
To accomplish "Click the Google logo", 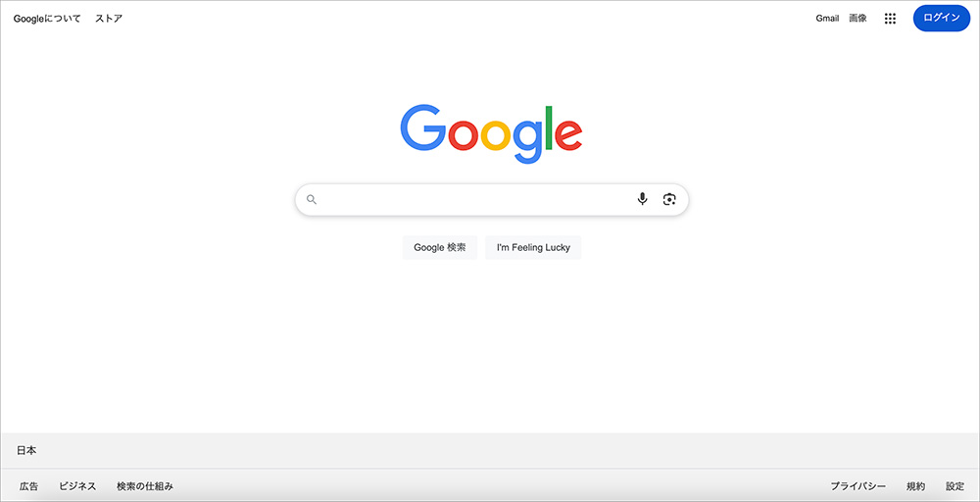I will (x=491, y=133).
